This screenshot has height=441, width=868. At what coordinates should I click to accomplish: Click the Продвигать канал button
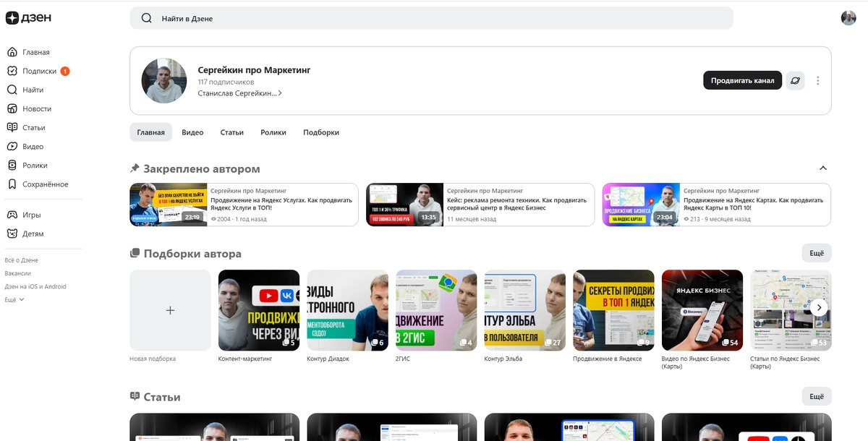pos(742,80)
